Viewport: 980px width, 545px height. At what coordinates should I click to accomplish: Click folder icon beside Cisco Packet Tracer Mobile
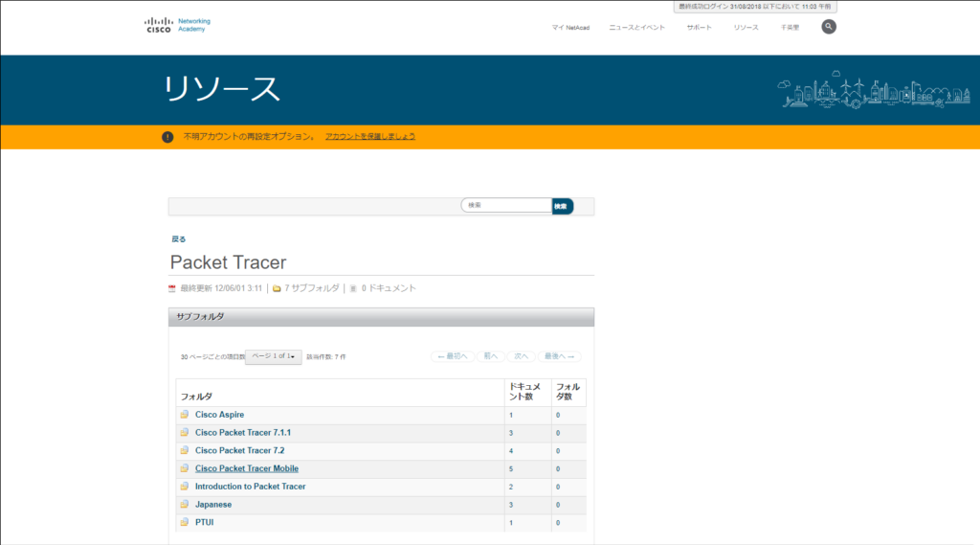(185, 468)
